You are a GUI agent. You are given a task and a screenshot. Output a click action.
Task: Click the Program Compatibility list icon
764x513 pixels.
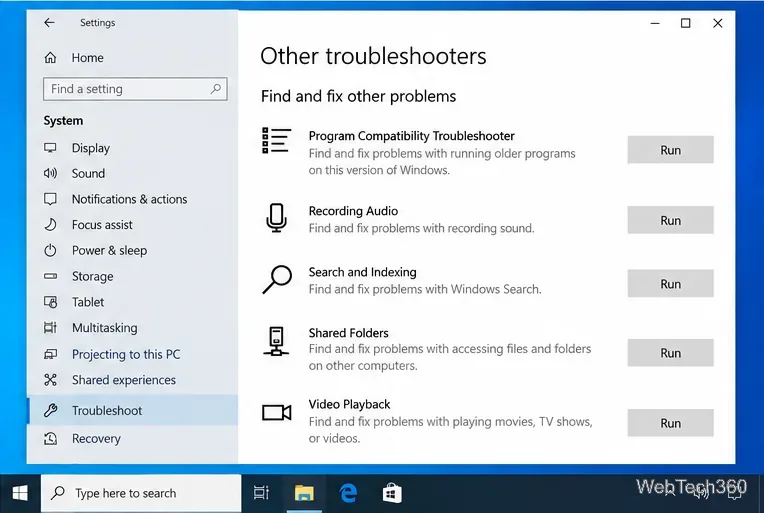pyautogui.click(x=276, y=141)
